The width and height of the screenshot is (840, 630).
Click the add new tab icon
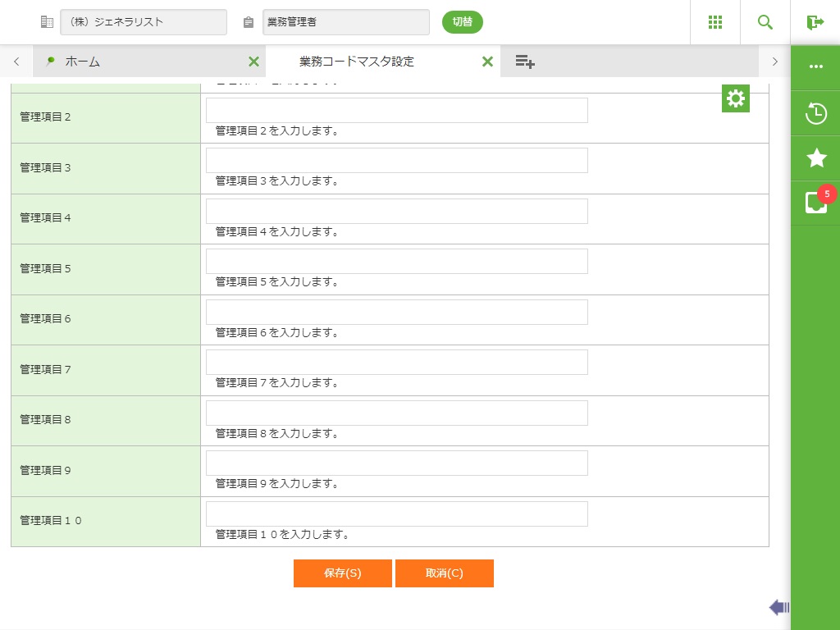pyautogui.click(x=525, y=62)
